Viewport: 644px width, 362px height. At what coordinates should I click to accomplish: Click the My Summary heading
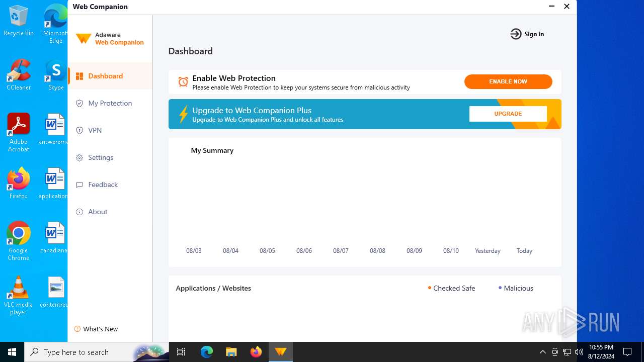point(212,150)
